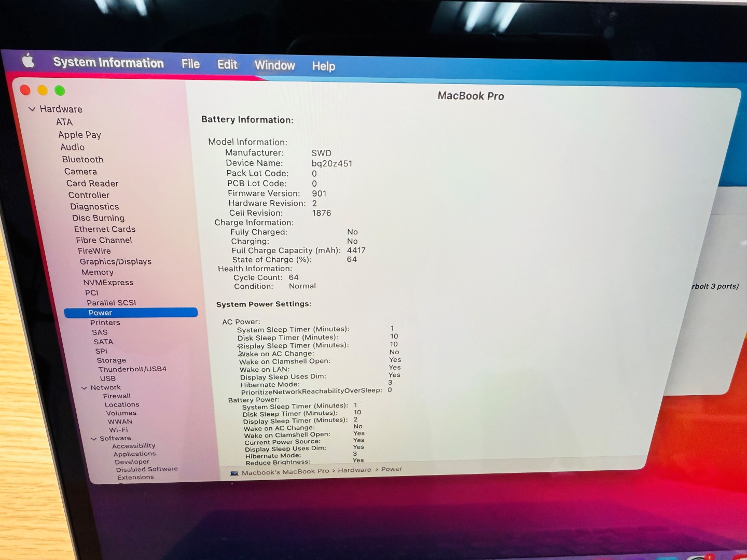Viewport: 747px width, 560px height.
Task: Select USB in the sidebar
Action: [x=108, y=379]
